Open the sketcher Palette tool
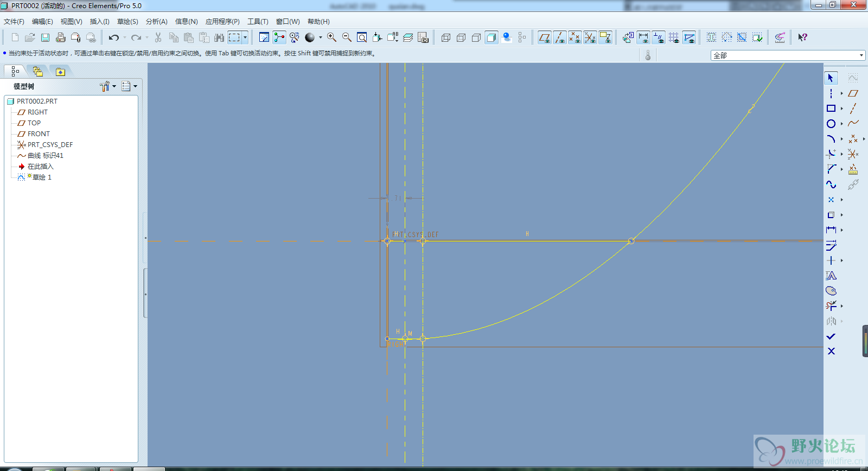868x471 pixels. (831, 291)
